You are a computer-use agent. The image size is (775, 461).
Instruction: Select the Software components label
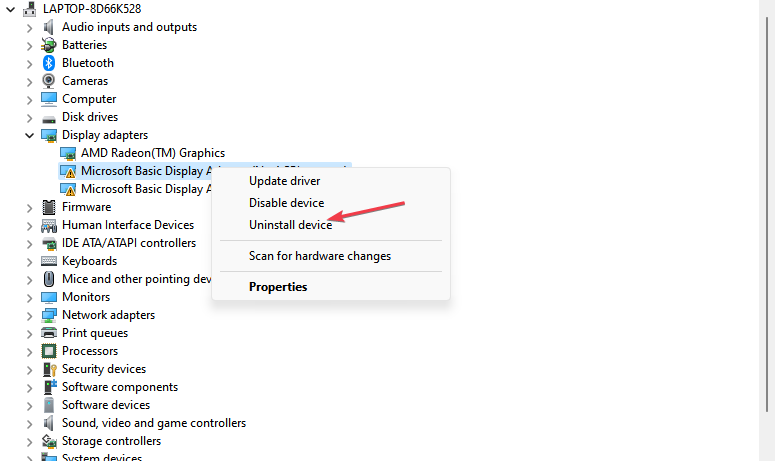(x=120, y=387)
